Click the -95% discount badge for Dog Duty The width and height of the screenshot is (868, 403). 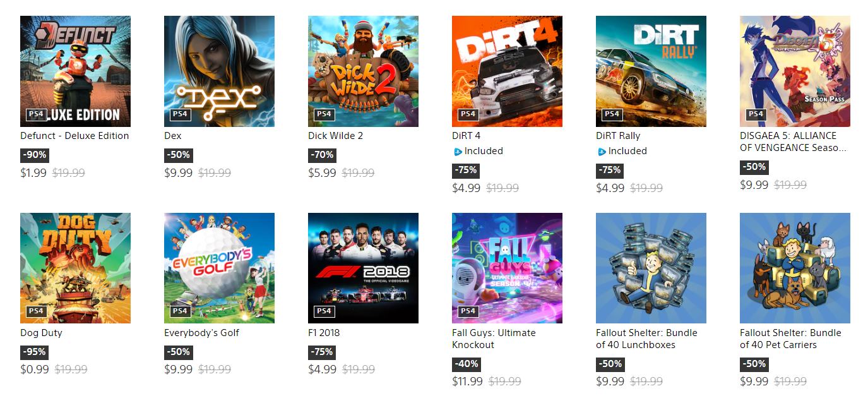pyautogui.click(x=34, y=352)
